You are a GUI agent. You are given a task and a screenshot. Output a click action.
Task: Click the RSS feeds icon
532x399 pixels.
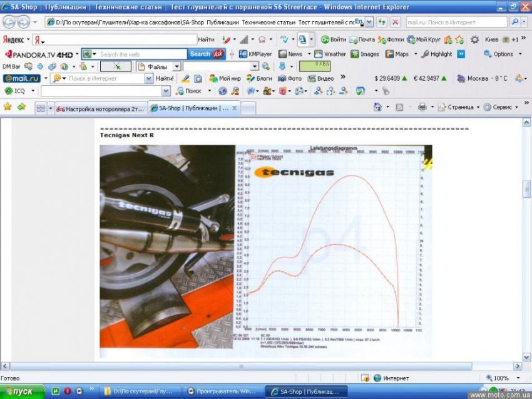[399, 107]
